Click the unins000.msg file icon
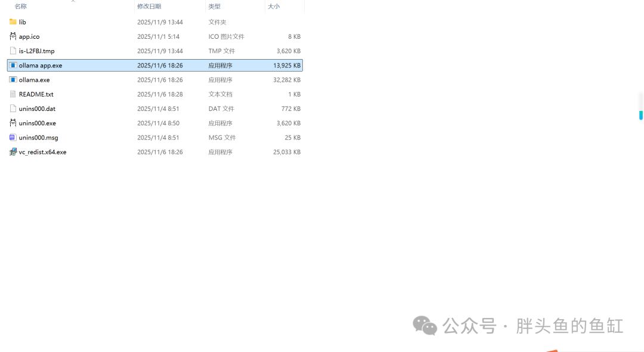Viewport: 644px width, 352px height. pos(13,137)
